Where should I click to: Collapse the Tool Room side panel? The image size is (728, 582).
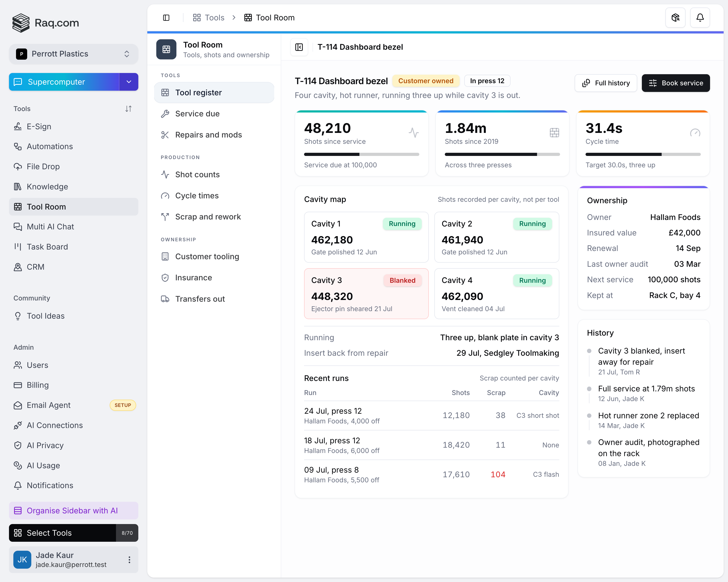click(x=299, y=47)
